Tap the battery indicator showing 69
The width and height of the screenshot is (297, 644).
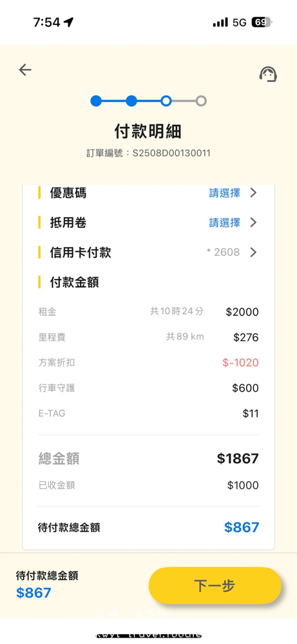pos(262,22)
